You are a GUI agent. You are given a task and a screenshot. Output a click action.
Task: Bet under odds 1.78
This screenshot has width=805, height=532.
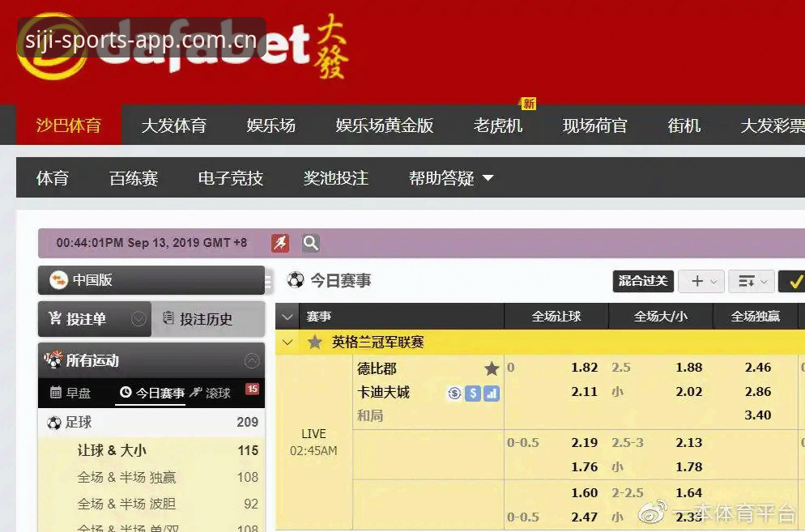click(x=689, y=467)
